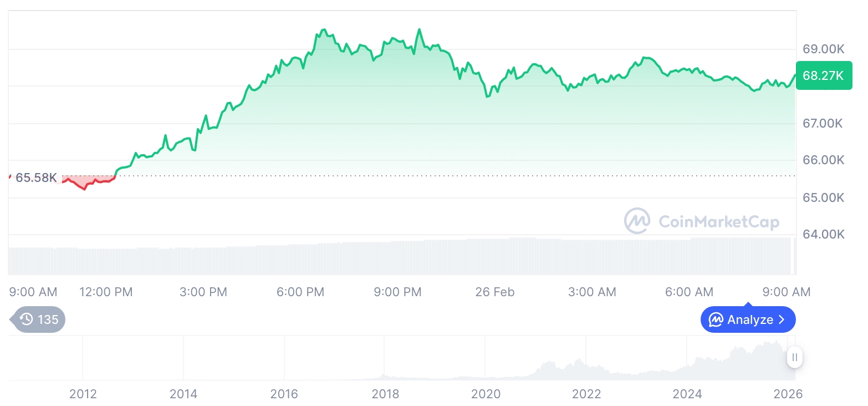Click the 65.58K opening price label
This screenshot has height=406, width=868.
point(36,178)
